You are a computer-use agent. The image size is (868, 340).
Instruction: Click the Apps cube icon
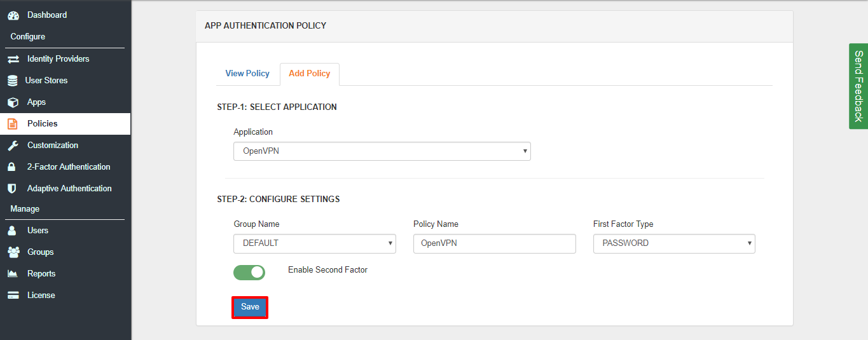[13, 102]
